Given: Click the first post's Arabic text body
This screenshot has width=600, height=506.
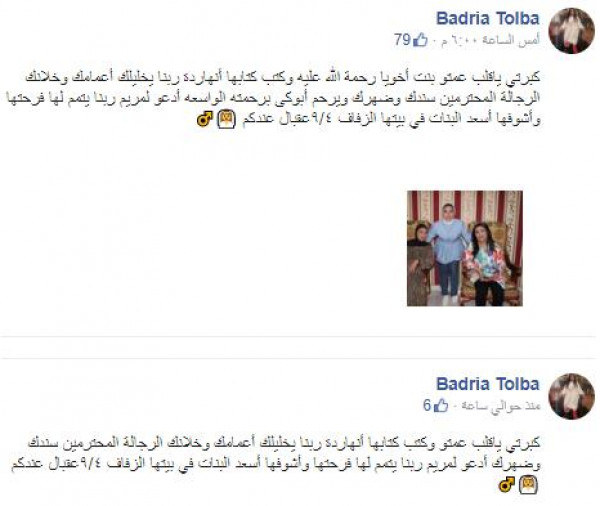Looking at the screenshot, I should 273,98.
